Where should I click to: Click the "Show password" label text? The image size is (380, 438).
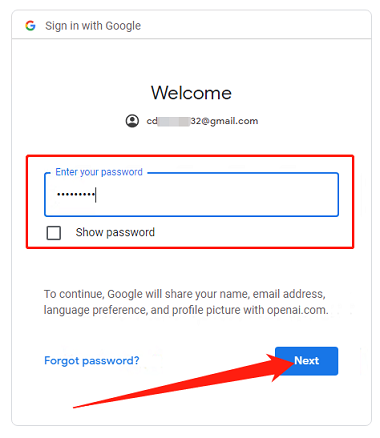point(115,232)
